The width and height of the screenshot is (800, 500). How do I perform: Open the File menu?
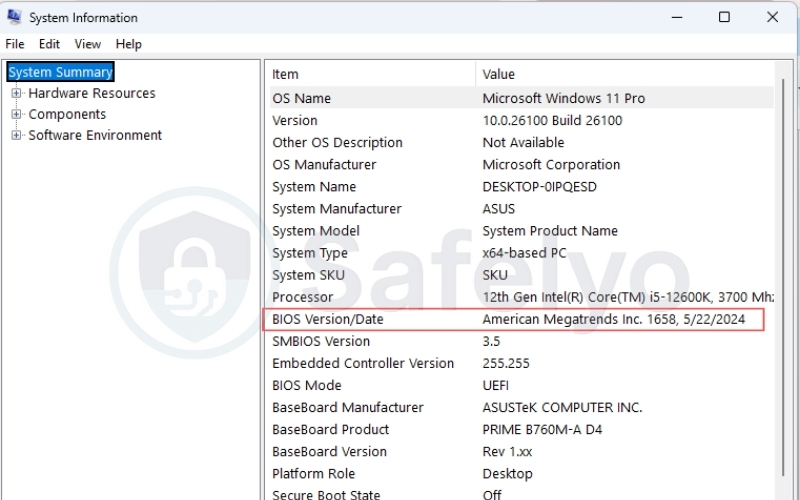coord(15,44)
